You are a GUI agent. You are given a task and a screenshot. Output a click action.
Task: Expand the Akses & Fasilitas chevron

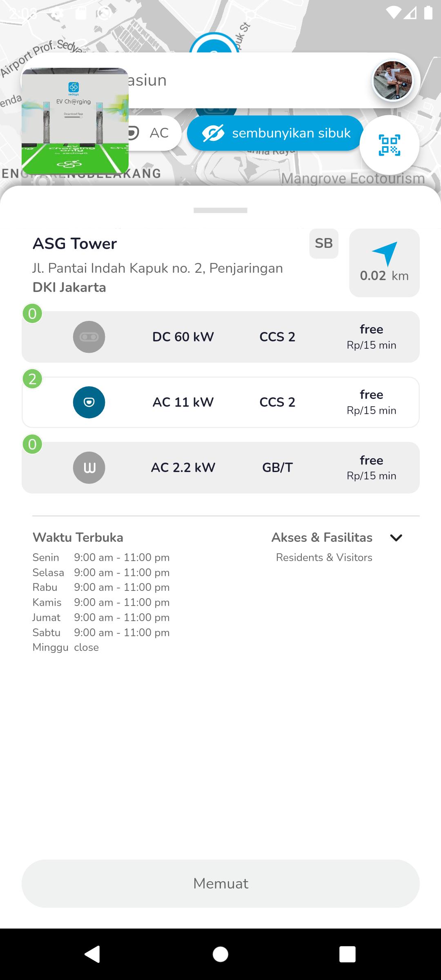coord(396,537)
